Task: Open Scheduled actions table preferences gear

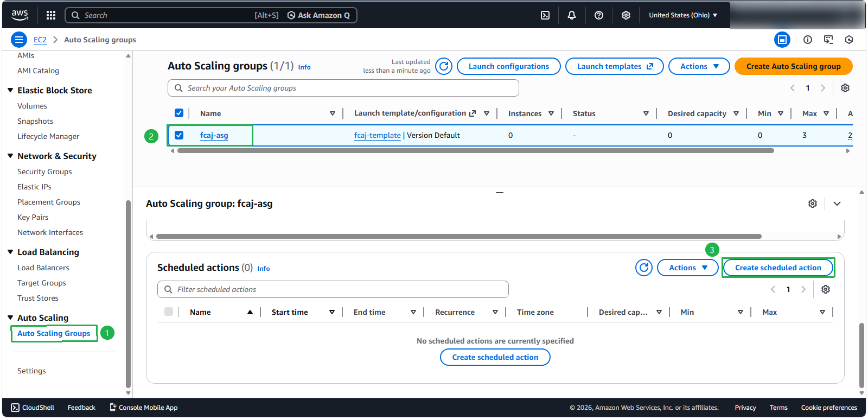Action: (x=826, y=289)
